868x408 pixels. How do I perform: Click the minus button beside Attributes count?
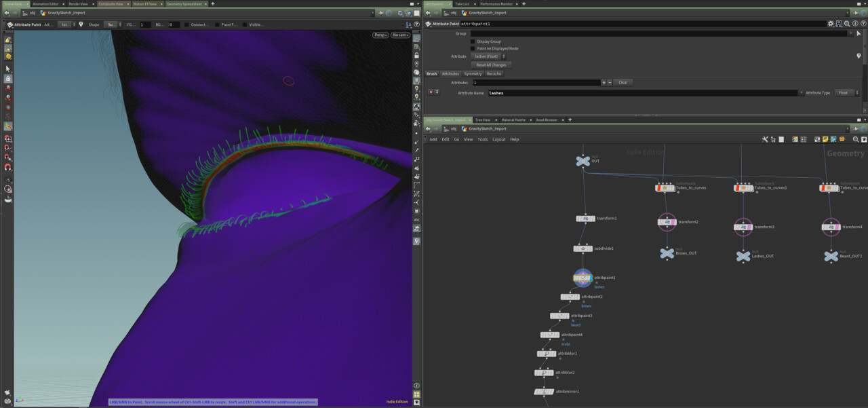(610, 82)
